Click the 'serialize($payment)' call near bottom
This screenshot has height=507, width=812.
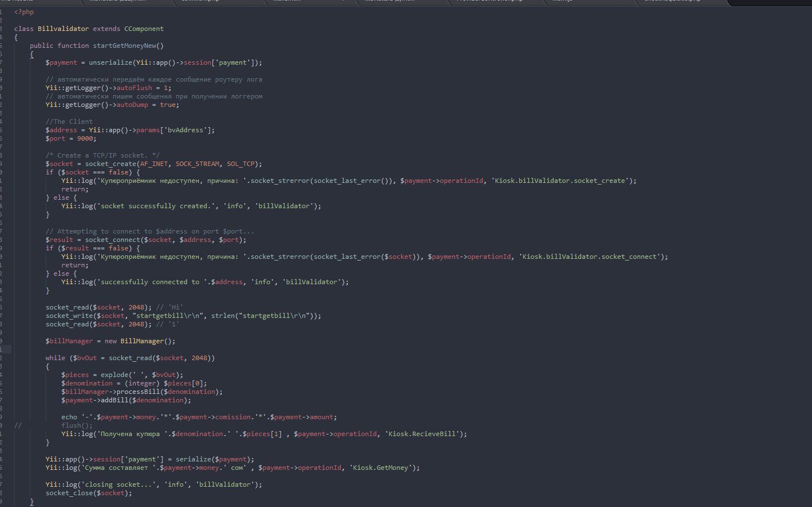213,459
